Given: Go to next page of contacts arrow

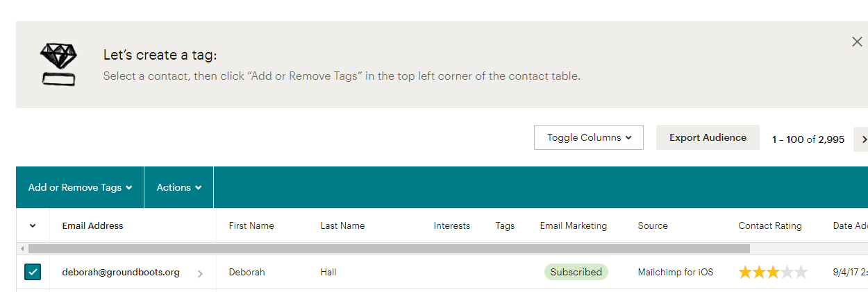Looking at the screenshot, I should [862, 139].
